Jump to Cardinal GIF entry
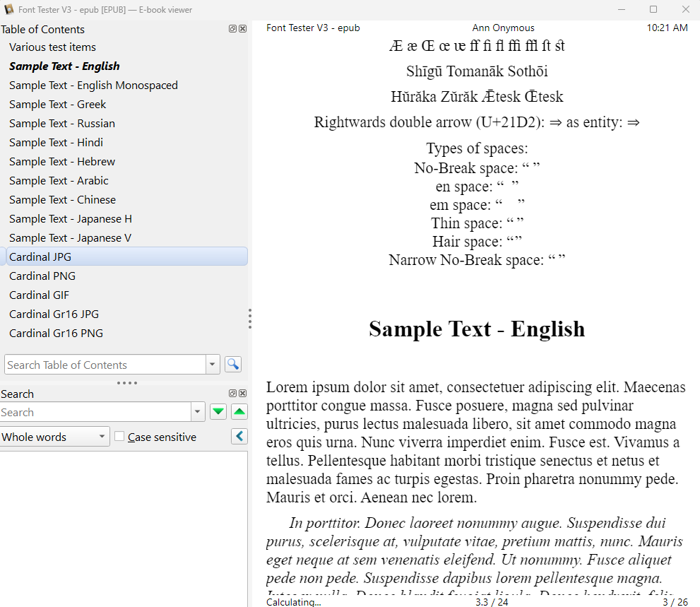This screenshot has height=607, width=700. [x=40, y=295]
